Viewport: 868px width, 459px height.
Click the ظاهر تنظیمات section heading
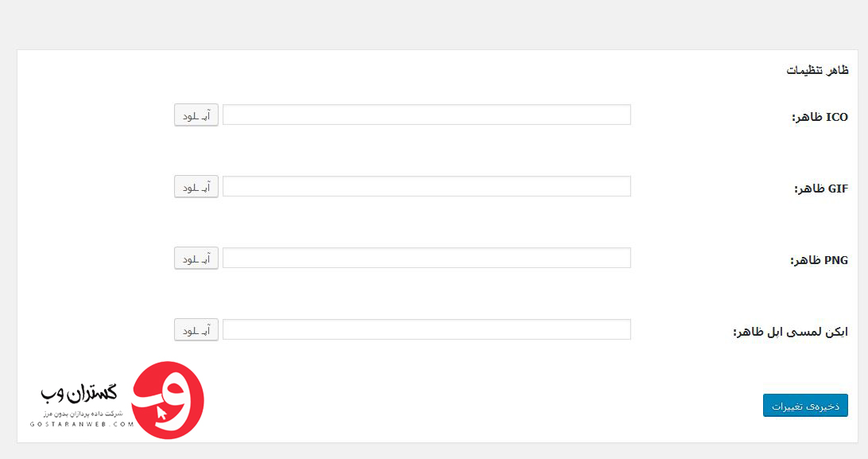point(818,70)
